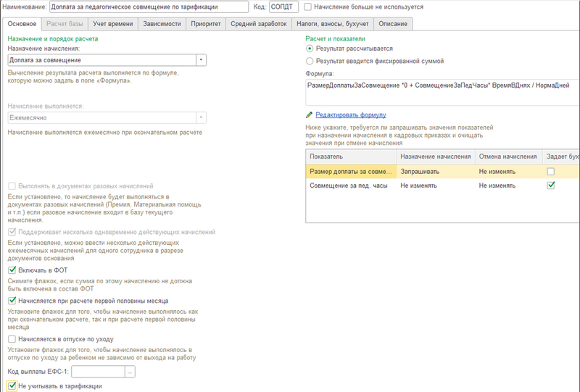Click into the Наименование text field
The width and height of the screenshot is (580, 392).
click(147, 7)
